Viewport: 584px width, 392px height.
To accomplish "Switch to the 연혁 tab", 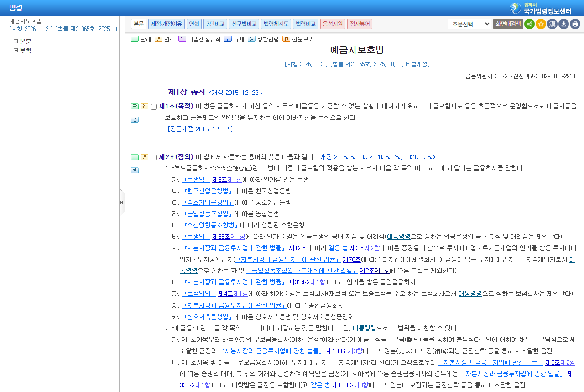I will coord(194,24).
